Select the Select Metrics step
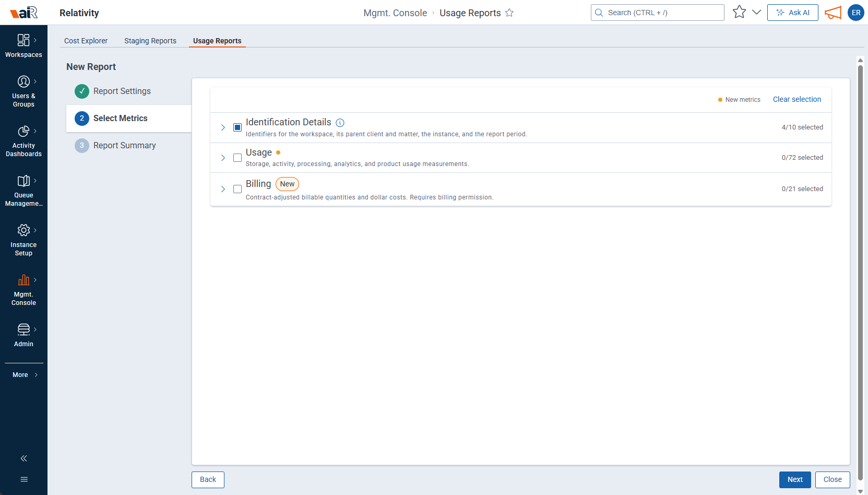Screen dimensions: 868x495 click(128, 119)
